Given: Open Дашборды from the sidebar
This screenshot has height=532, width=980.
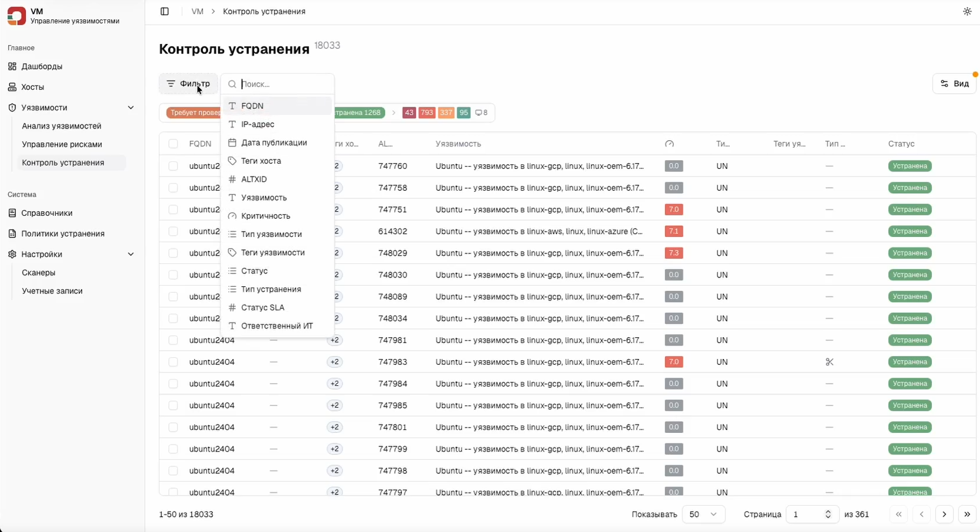Looking at the screenshot, I should 42,66.
